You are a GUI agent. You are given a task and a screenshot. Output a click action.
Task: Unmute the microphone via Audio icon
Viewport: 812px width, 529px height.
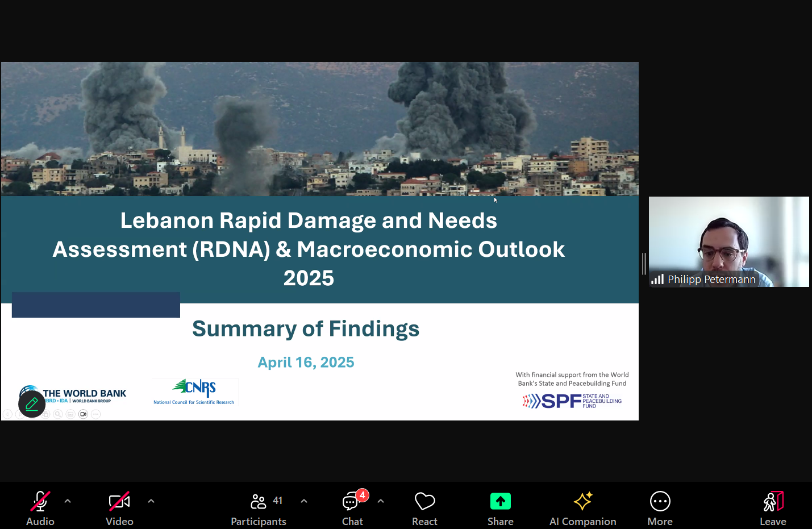coord(40,502)
